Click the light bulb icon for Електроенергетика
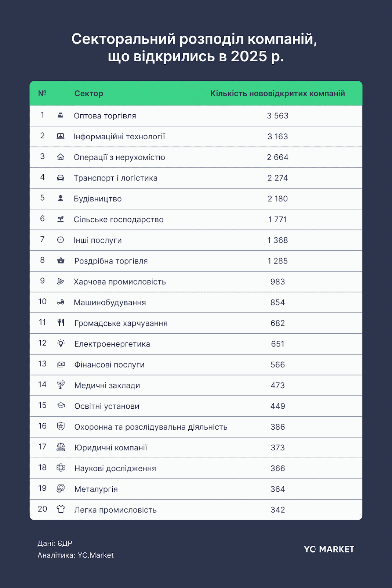 coord(61,344)
